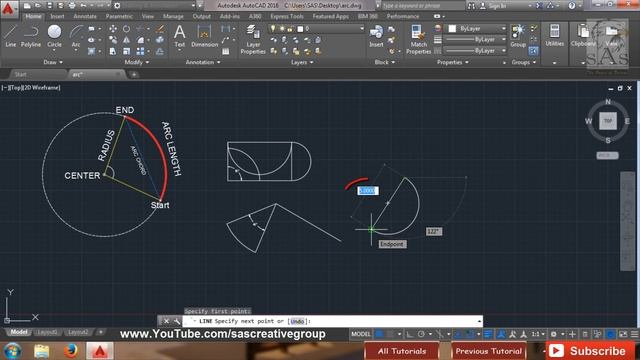Click the Plot printer icon in Quick Access
Screen dimensions: 640x360
(72, 6)
